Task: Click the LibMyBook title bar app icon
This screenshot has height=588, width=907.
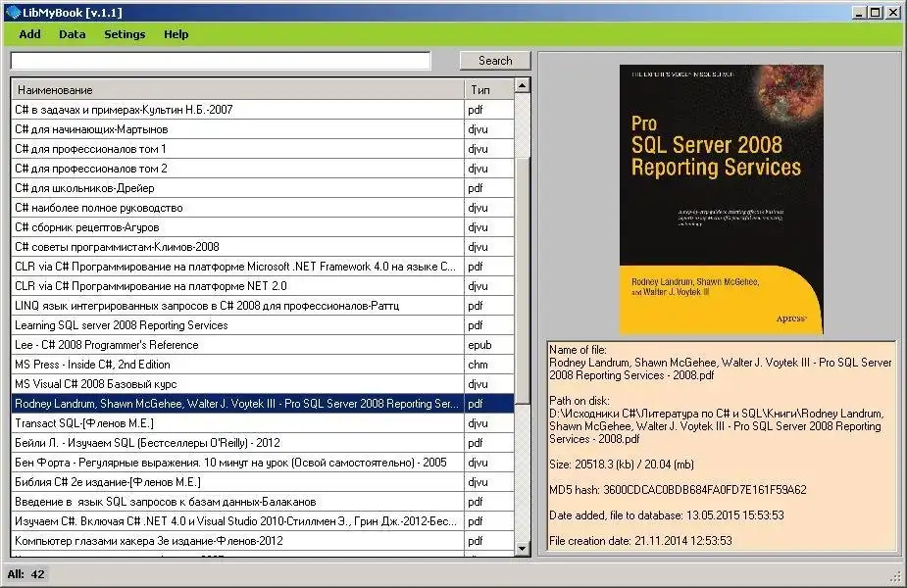Action: 13,12
